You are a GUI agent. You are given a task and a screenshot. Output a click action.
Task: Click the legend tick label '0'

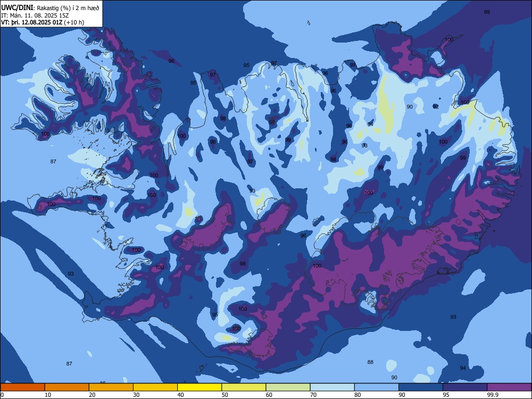pos(2,395)
